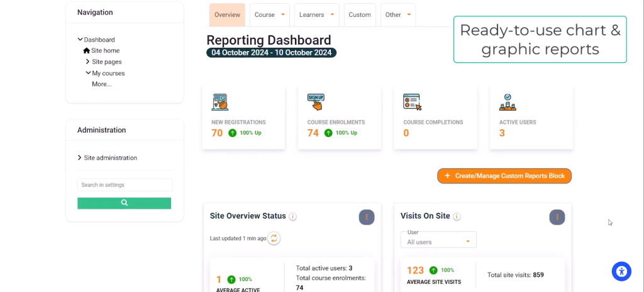The image size is (644, 292).
Task: Click the plus icon on Create/Manage button
Action: pos(448,176)
